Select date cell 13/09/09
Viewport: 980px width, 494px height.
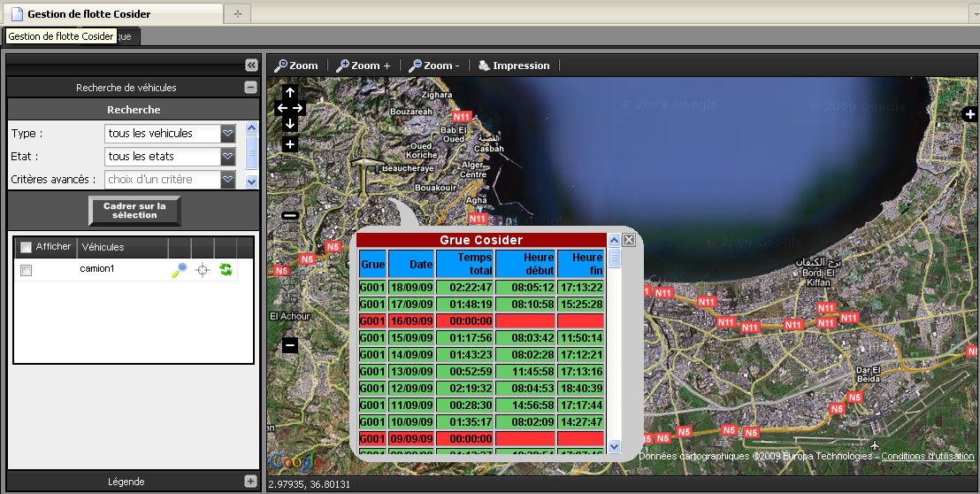[x=410, y=372]
